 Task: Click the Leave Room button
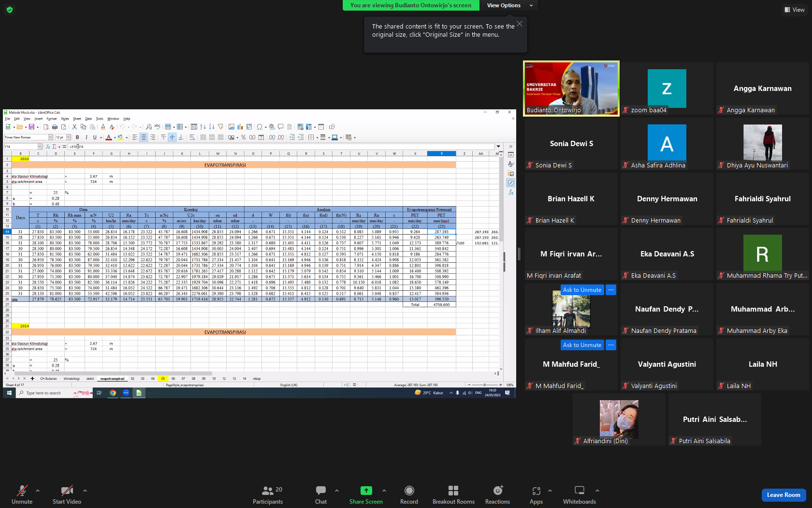coord(783,495)
